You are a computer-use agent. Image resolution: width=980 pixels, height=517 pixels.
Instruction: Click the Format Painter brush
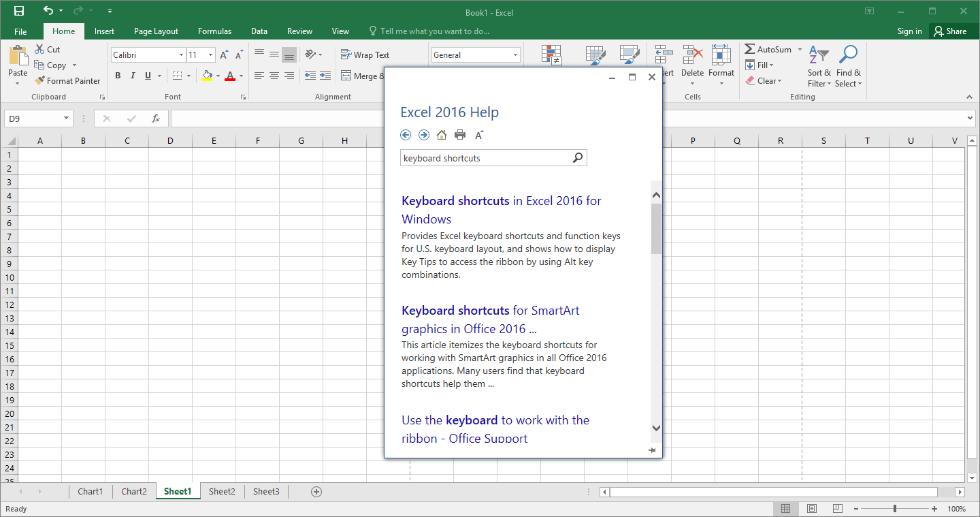[40, 80]
